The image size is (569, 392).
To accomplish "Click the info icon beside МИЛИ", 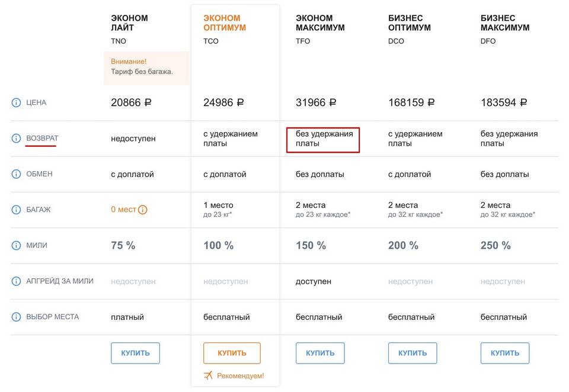I will point(17,246).
